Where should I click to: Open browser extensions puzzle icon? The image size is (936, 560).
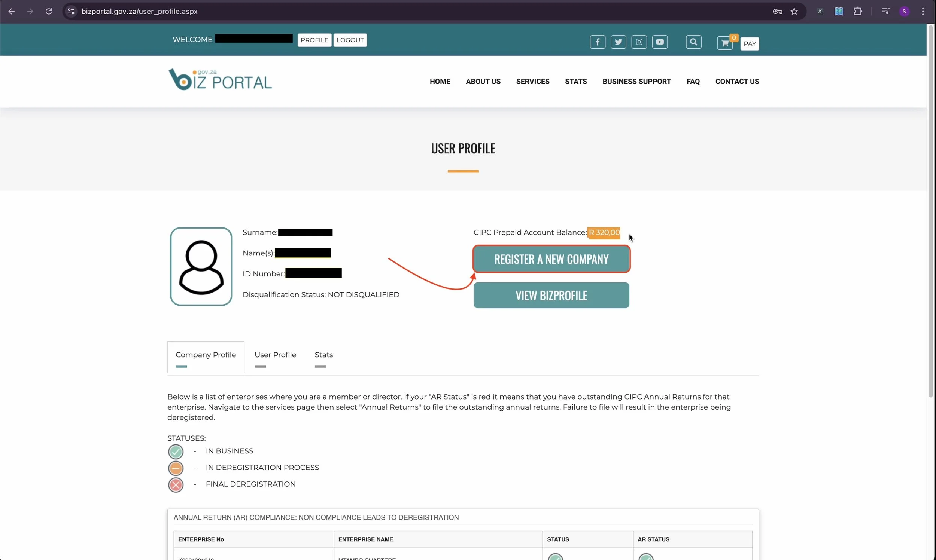[858, 11]
